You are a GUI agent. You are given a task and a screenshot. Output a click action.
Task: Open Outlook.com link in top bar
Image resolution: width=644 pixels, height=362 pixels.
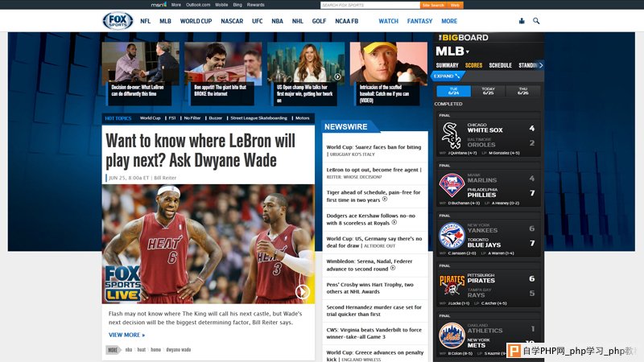[198, 5]
